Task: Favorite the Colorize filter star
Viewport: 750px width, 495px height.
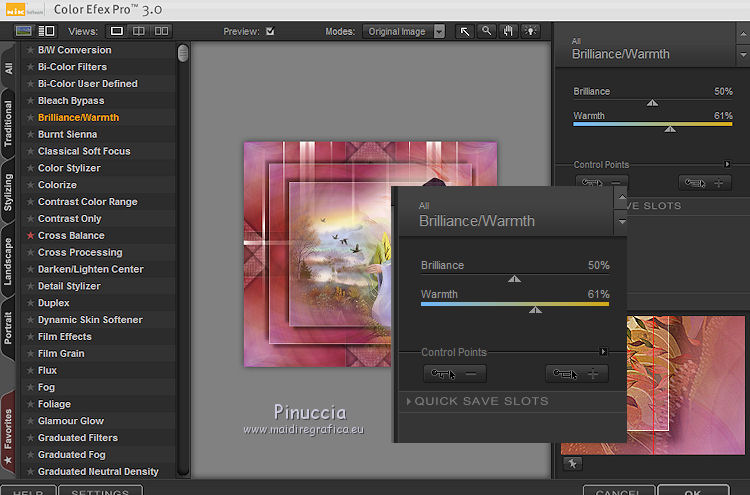Action: (31, 185)
